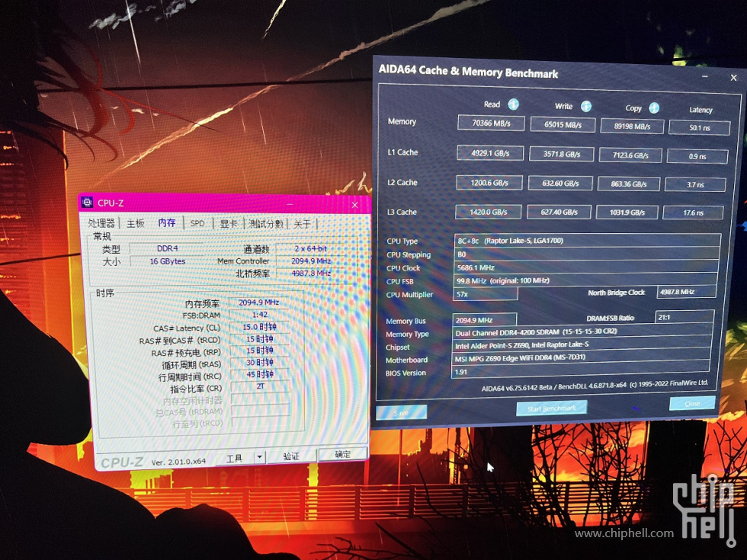
Task: Switch to the 显卡 tab in CPU-Z
Action: click(228, 223)
